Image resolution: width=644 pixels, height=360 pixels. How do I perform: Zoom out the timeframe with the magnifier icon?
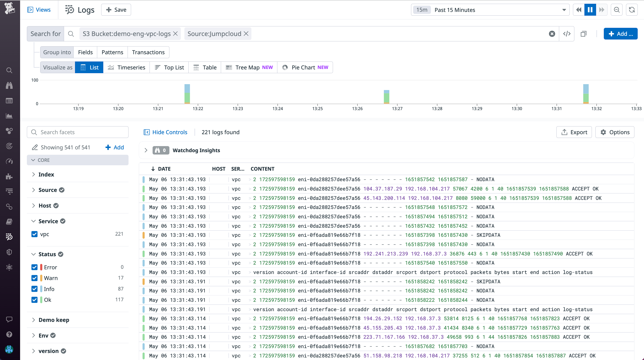(x=616, y=10)
